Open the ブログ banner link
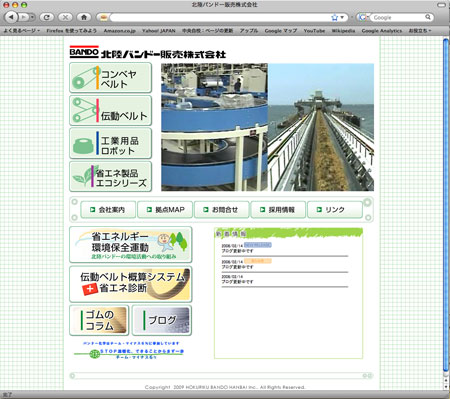 [x=162, y=320]
